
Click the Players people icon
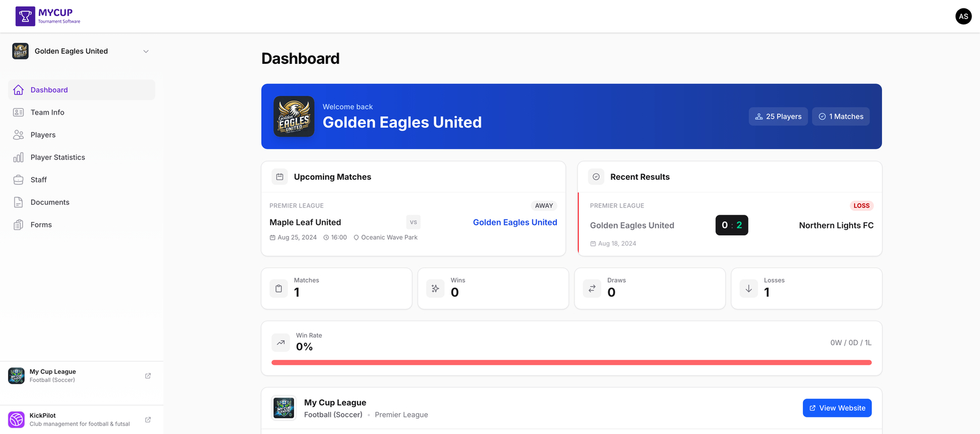point(18,135)
